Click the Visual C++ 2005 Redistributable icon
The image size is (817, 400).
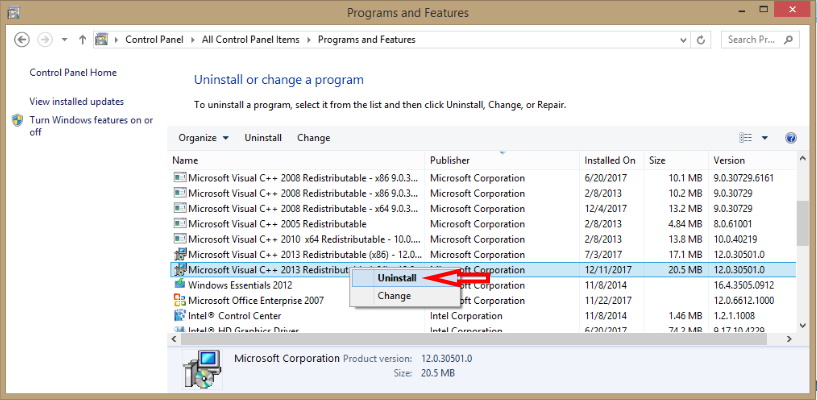[x=180, y=223]
